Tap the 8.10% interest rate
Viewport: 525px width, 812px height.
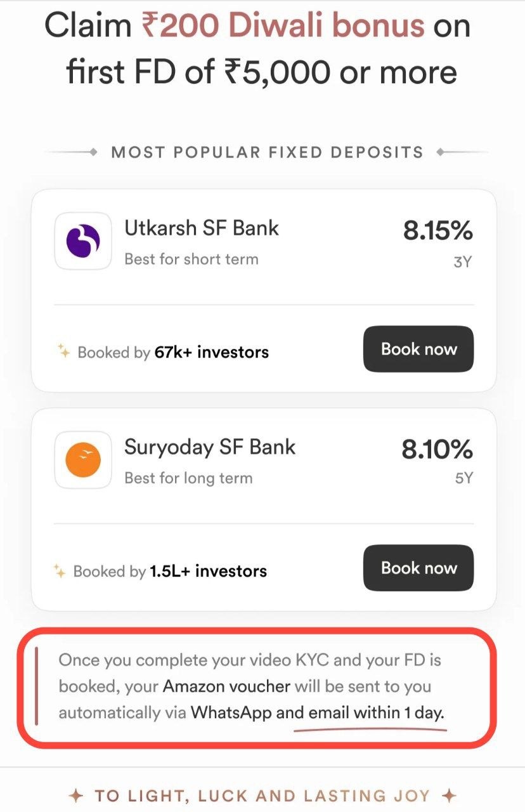coord(437,450)
